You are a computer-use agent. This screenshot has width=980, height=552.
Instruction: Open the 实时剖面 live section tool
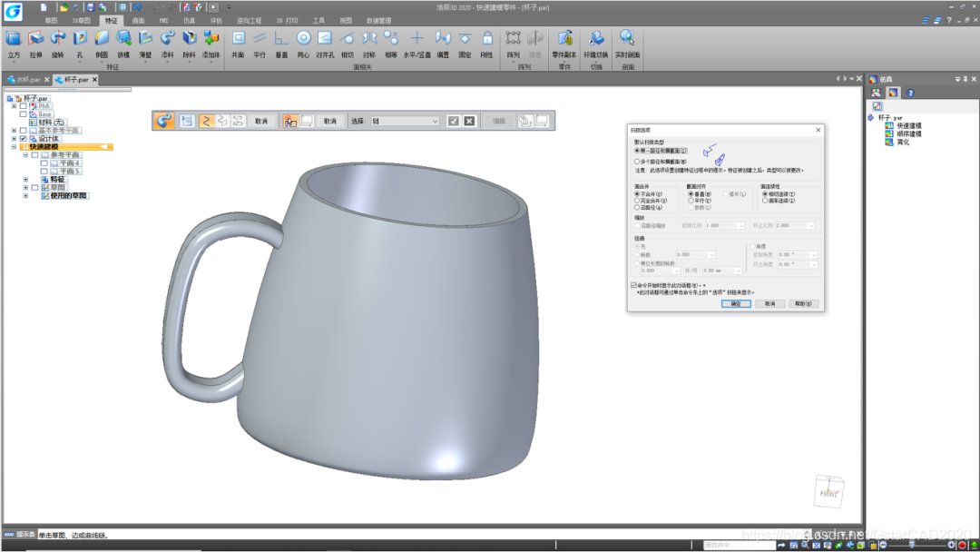pos(627,39)
